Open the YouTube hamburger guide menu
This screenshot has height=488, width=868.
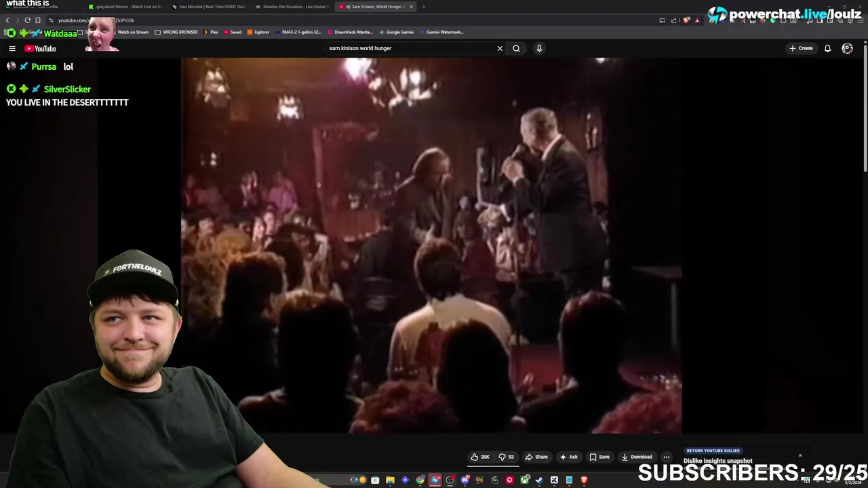12,48
